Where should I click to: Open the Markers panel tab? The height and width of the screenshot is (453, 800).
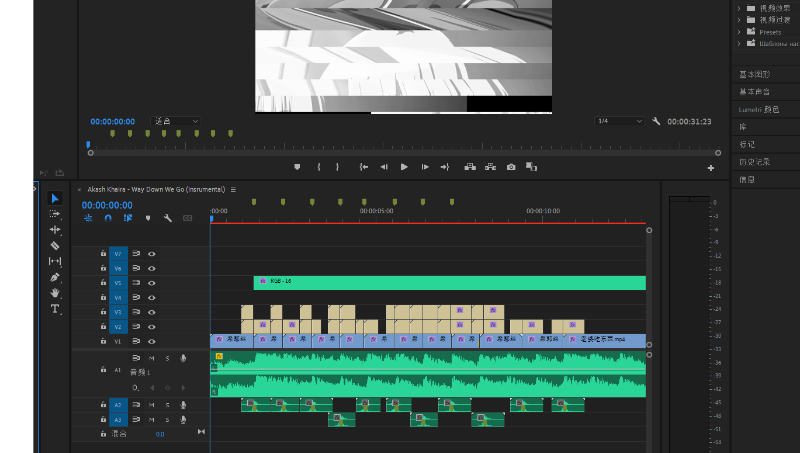coord(747,144)
